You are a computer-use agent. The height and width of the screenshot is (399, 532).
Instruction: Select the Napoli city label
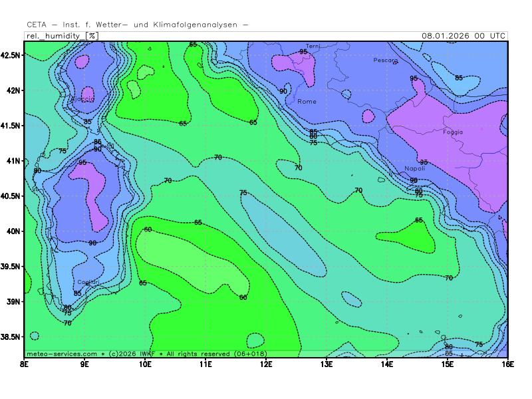pos(414,169)
